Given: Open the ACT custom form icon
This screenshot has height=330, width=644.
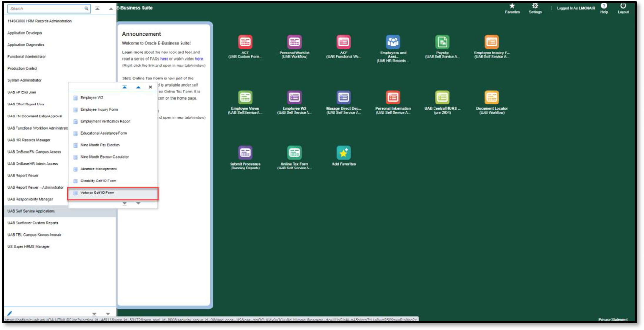Looking at the screenshot, I should pos(245,42).
